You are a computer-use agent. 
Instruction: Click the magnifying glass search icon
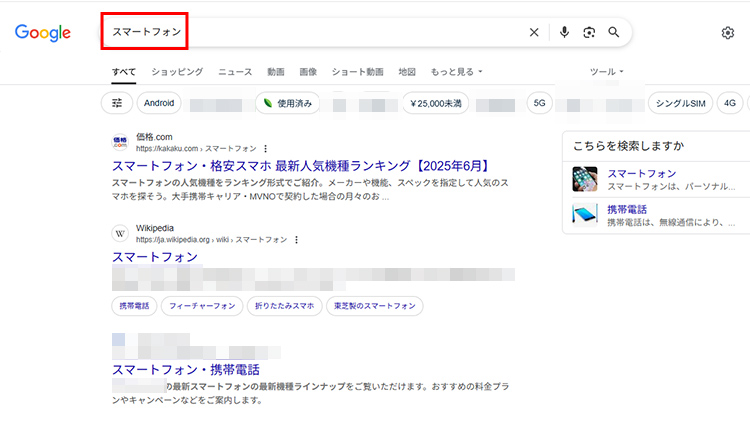coord(614,32)
